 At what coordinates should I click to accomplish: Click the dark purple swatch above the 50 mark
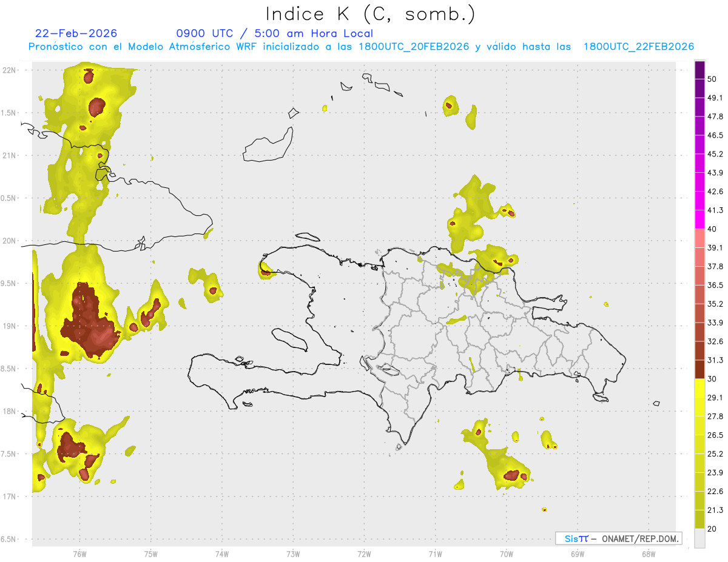(x=699, y=70)
